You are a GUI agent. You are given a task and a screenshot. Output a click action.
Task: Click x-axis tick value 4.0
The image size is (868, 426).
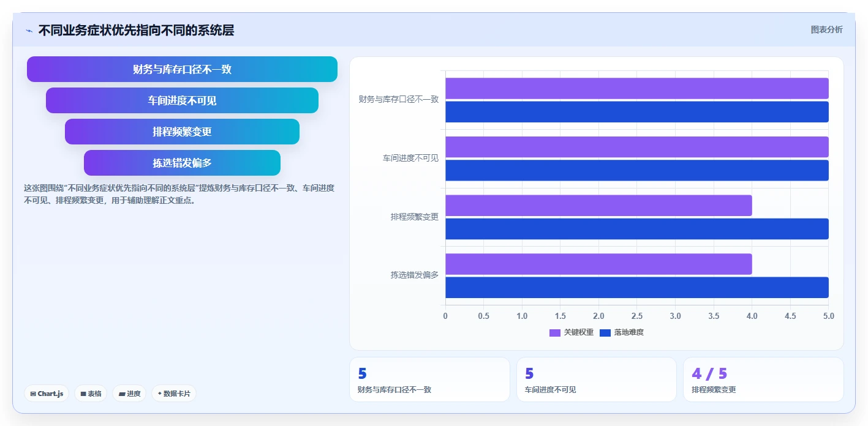point(752,316)
